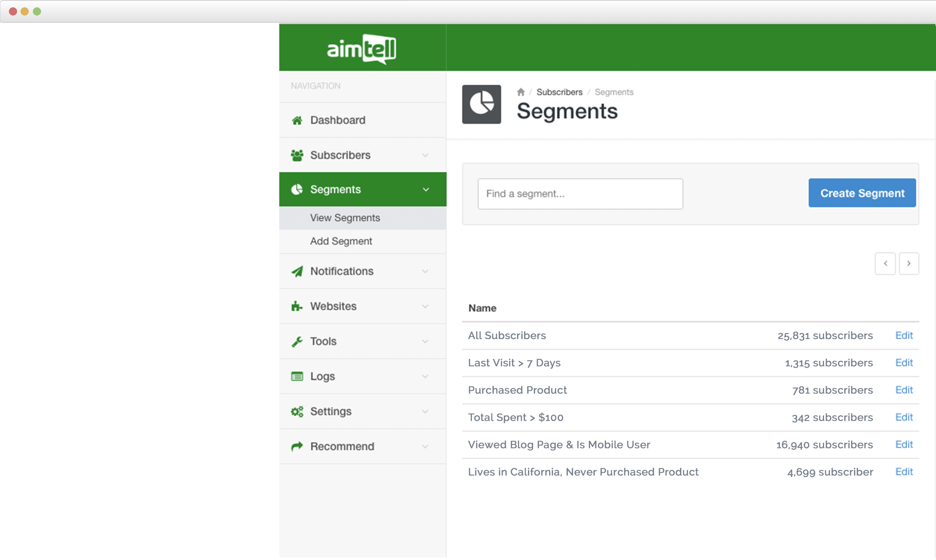The height and width of the screenshot is (560, 936).
Task: Go to the next page of segments
Action: [909, 264]
